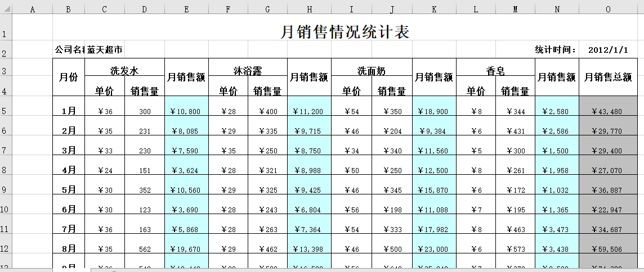Viewport: 644px width, 272px height.
Task: Click the 8月 month cell
Action: (x=69, y=248)
